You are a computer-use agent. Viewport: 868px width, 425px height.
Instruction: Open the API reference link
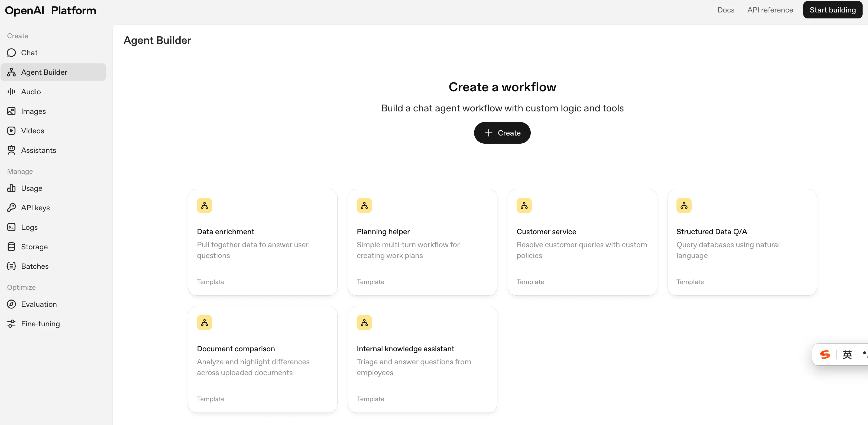[x=770, y=10]
